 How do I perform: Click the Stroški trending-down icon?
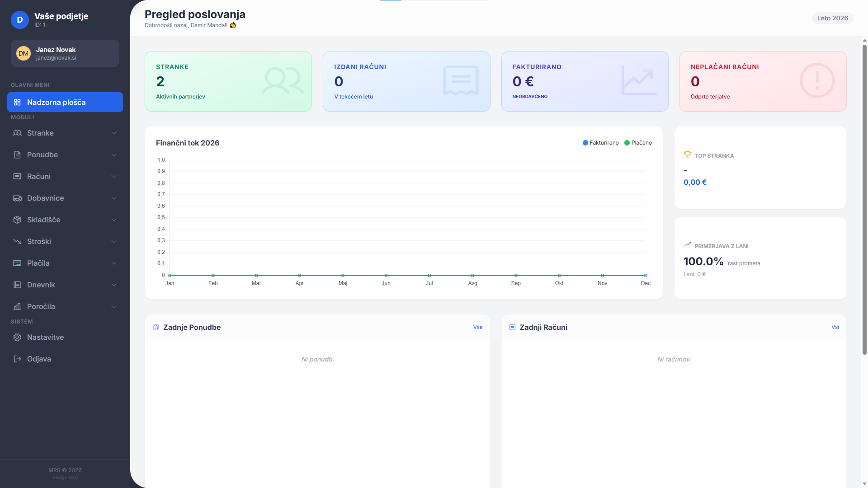tap(17, 241)
